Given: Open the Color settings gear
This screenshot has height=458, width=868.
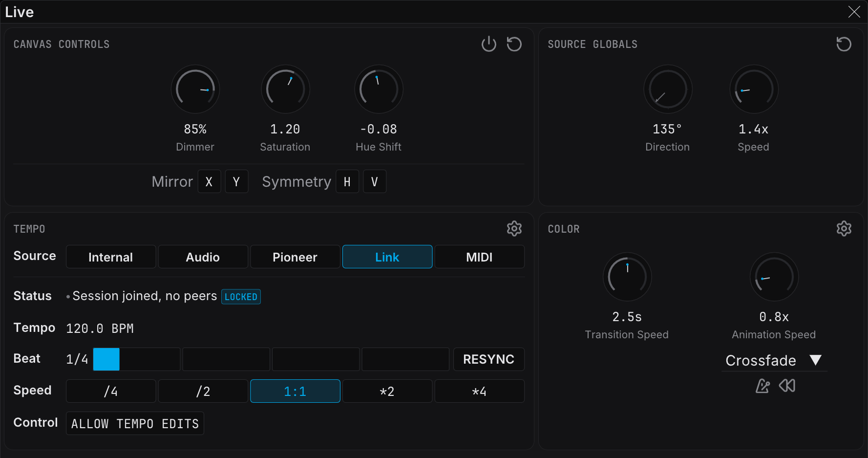Looking at the screenshot, I should [844, 229].
